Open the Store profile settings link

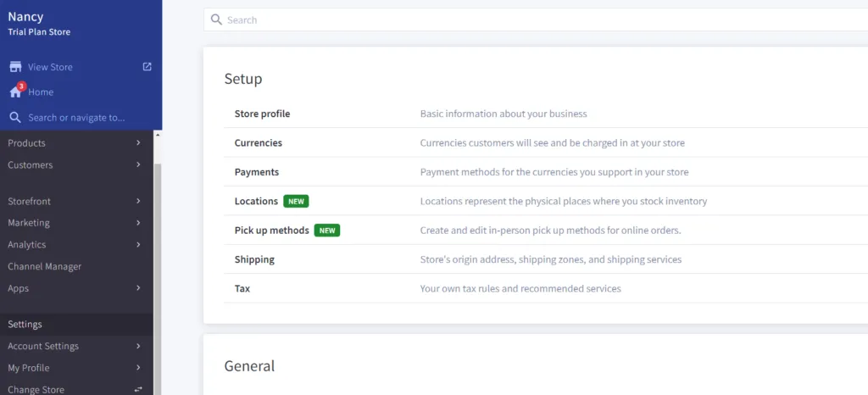(x=263, y=114)
